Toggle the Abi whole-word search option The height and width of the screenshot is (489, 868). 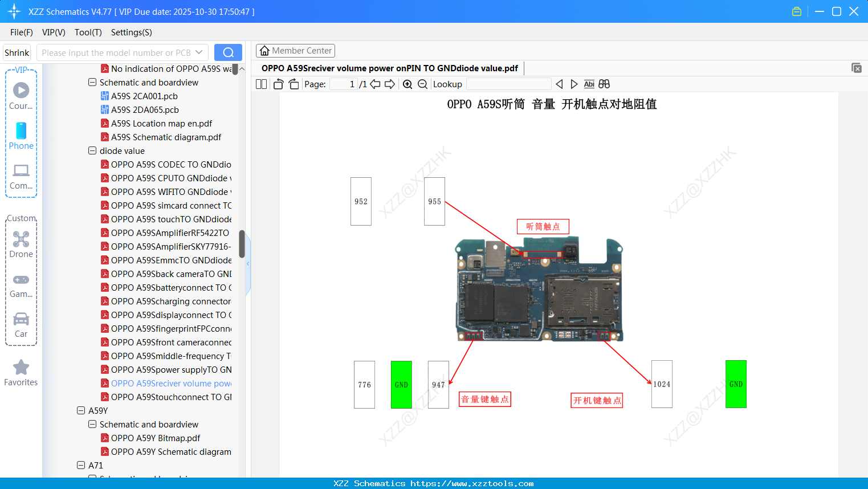tap(589, 84)
